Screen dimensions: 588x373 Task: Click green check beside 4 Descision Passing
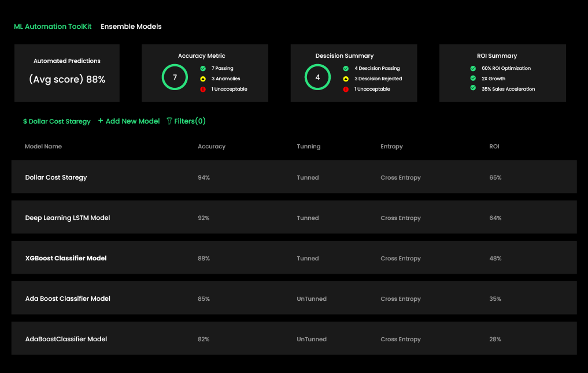[346, 68]
